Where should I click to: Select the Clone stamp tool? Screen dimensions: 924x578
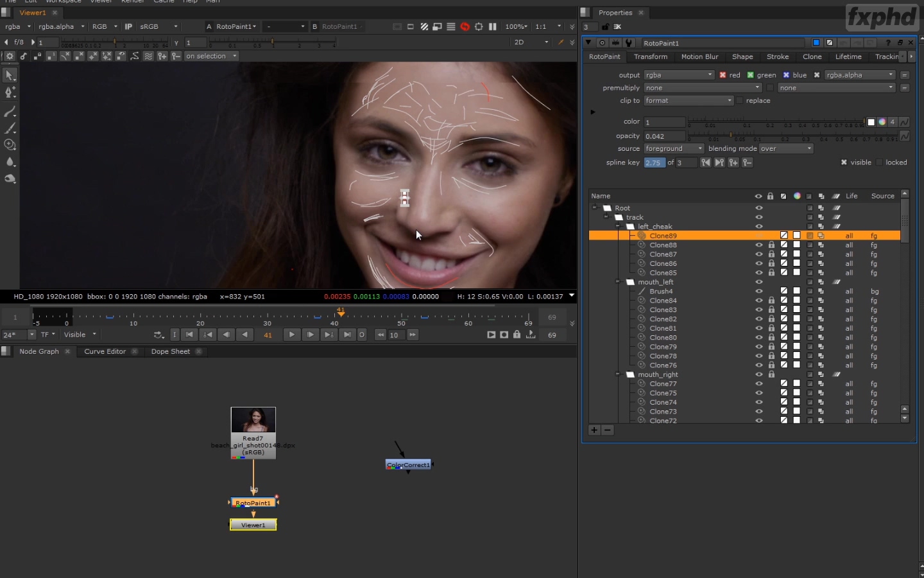[10, 145]
